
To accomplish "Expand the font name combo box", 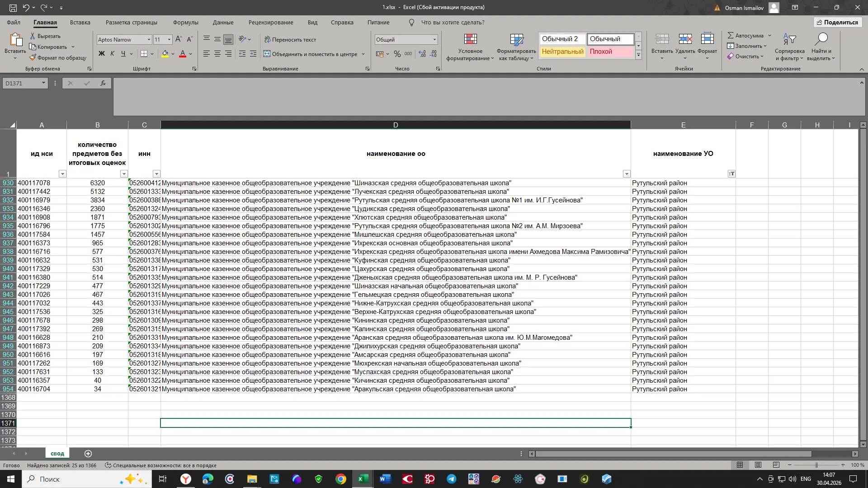I will pyautogui.click(x=149, y=39).
